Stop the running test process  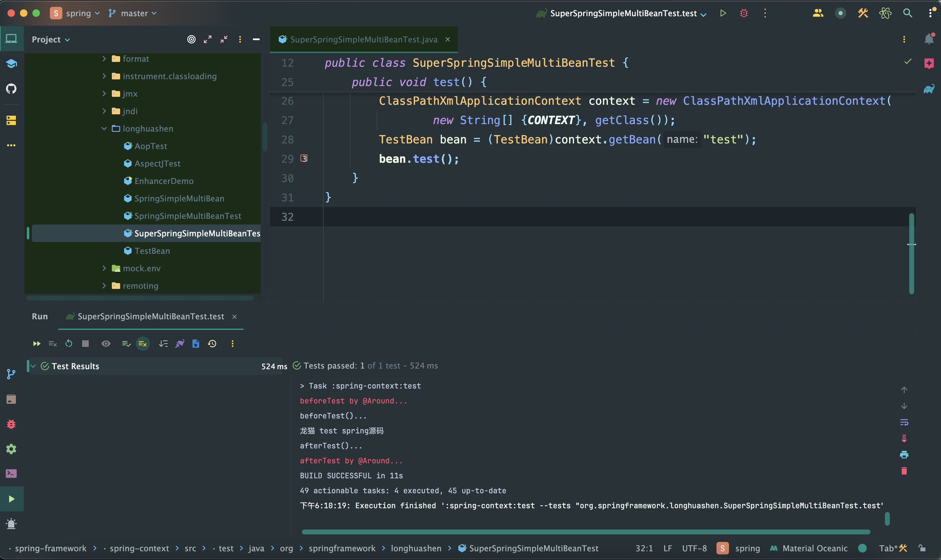[85, 343]
